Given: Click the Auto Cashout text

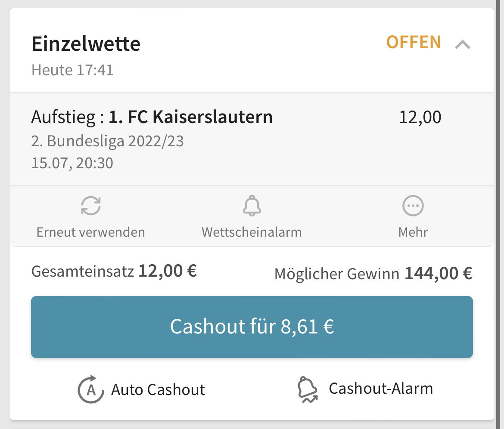Looking at the screenshot, I should pyautogui.click(x=158, y=390).
